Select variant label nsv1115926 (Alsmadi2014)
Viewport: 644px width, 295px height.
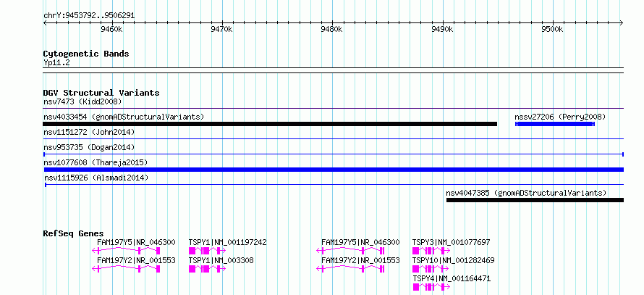click(96, 178)
